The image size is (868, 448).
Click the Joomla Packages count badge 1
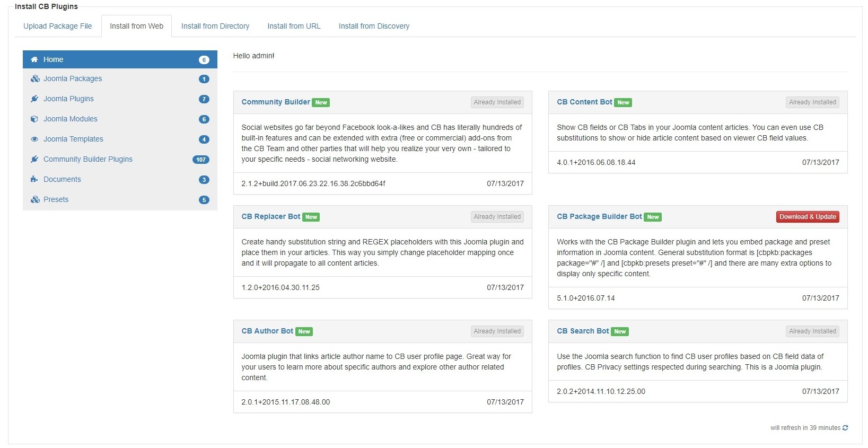(x=204, y=79)
